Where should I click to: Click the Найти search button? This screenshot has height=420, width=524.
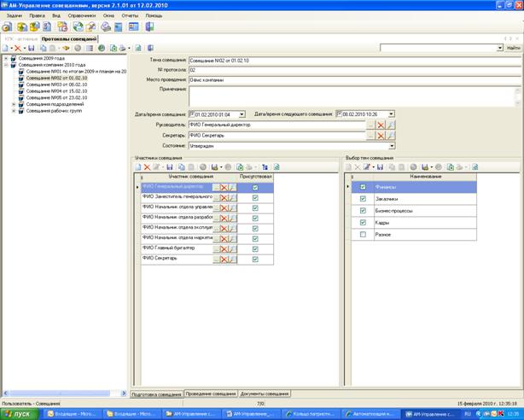pyautogui.click(x=512, y=48)
